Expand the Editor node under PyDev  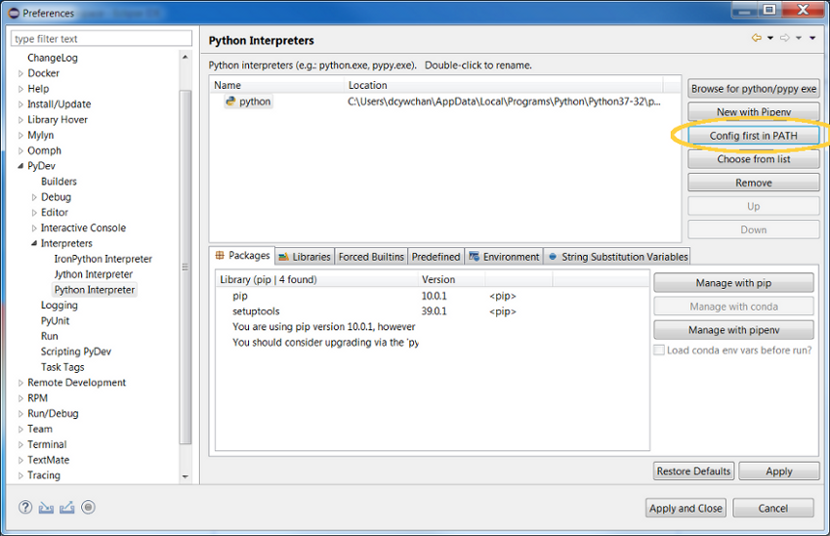click(x=34, y=213)
